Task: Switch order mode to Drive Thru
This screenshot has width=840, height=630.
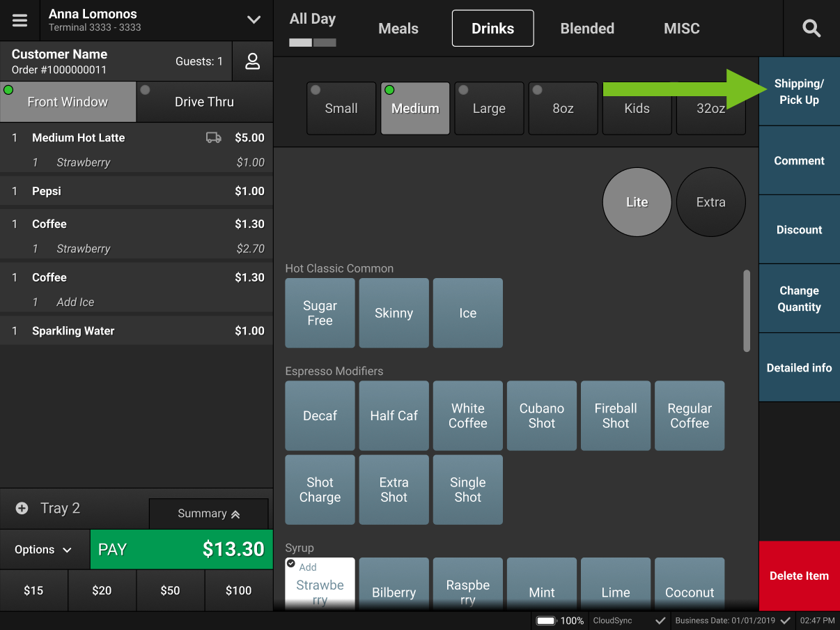Action: point(204,102)
